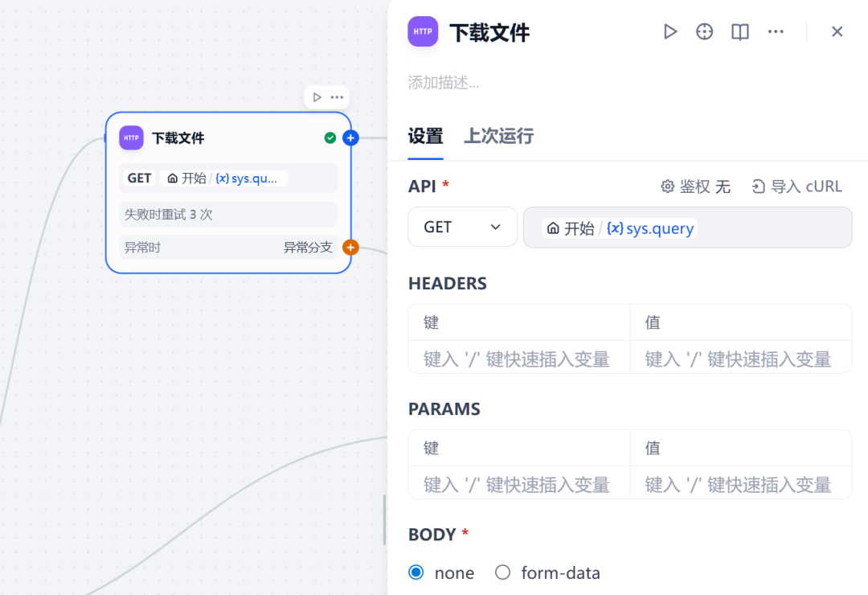Viewport: 868px width, 595px height.
Task: Open the 设置 tab
Action: 425,136
